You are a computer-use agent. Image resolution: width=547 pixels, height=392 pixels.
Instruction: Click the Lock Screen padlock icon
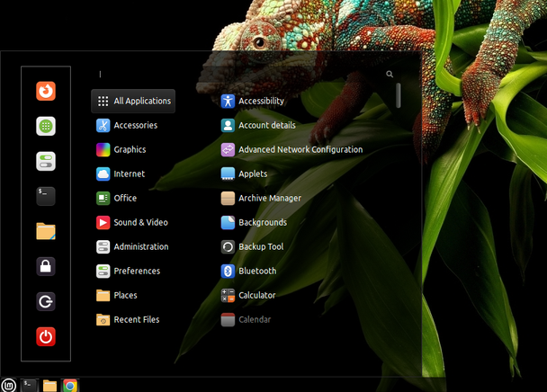(46, 266)
